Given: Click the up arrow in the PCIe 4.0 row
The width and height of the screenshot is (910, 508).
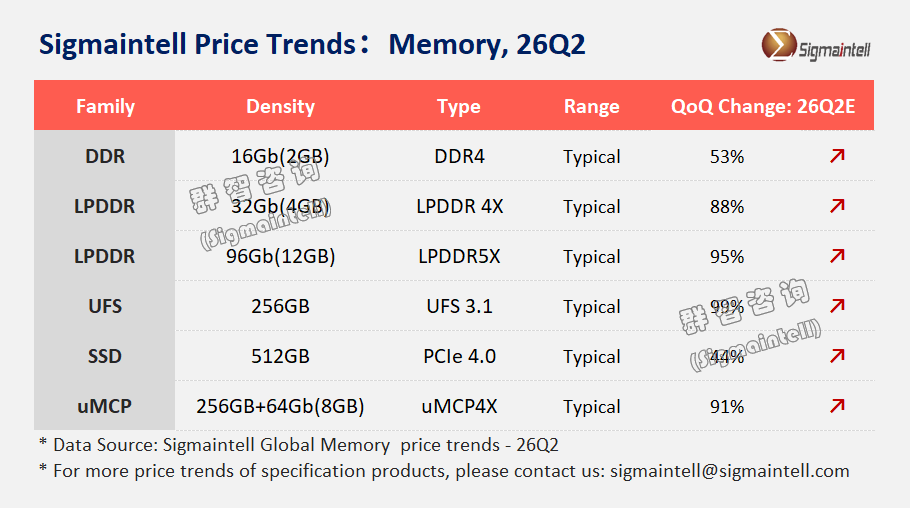Looking at the screenshot, I should (x=838, y=356).
